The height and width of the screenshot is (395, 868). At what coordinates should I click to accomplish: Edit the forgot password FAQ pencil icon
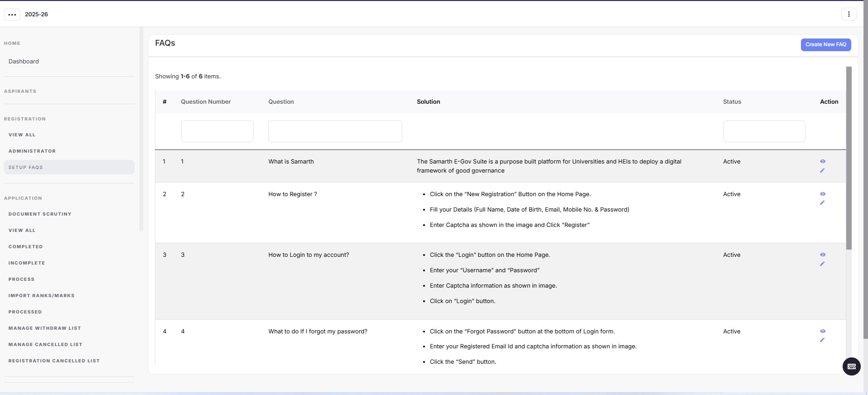(822, 340)
